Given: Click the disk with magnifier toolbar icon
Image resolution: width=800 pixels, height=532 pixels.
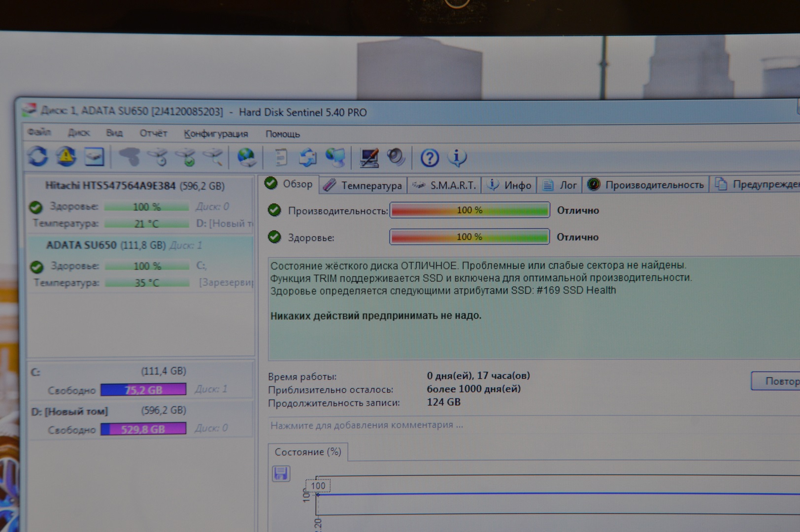Looking at the screenshot, I should [213, 157].
